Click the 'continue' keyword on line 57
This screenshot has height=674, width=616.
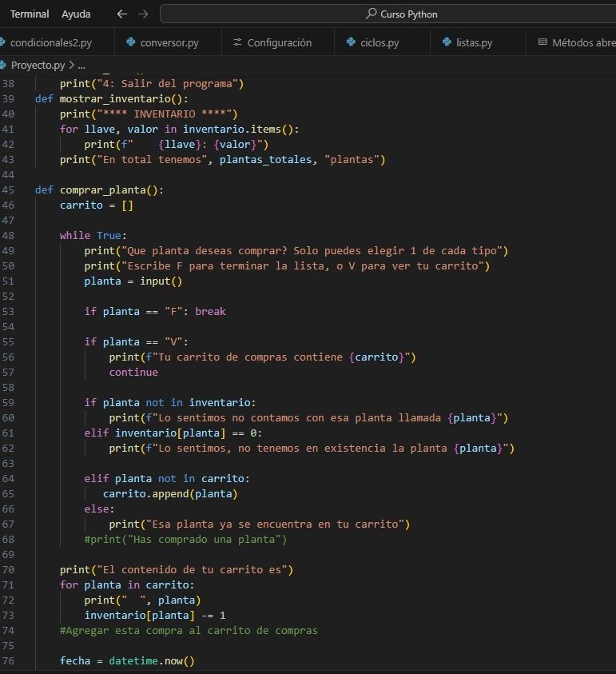click(x=133, y=373)
